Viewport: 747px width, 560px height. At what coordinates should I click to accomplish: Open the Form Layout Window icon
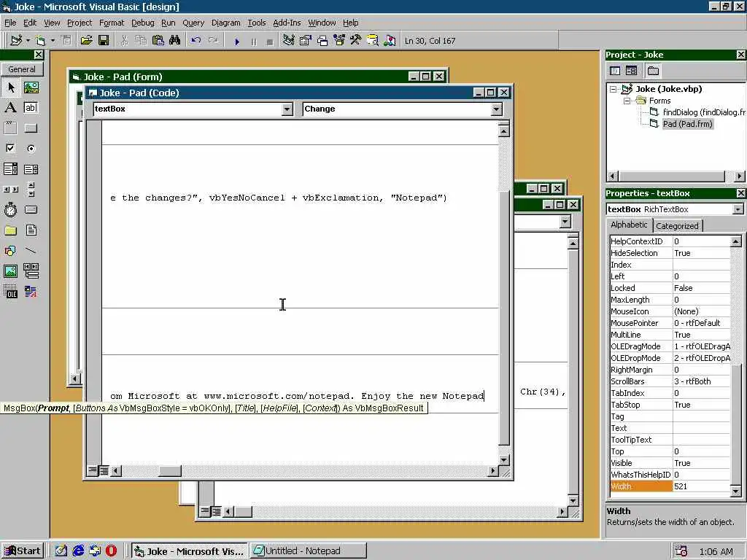(x=322, y=41)
